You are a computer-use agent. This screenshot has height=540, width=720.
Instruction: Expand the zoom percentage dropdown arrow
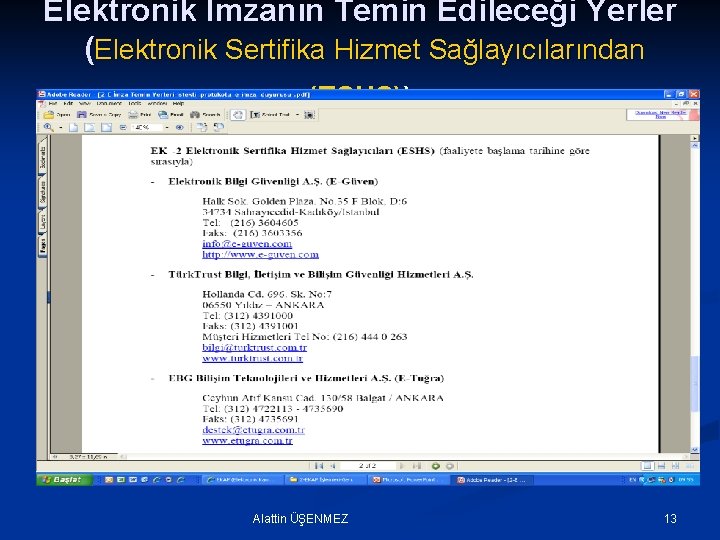tap(167, 128)
